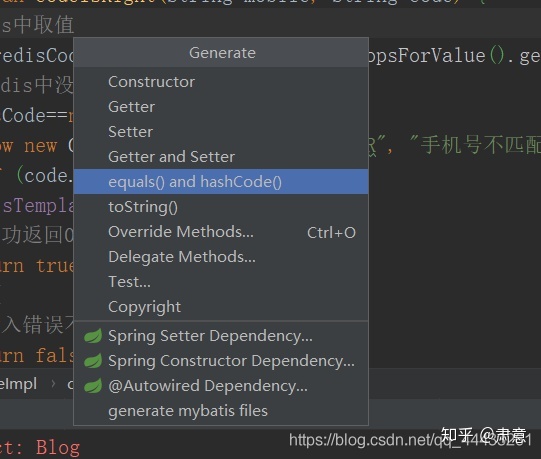Choose Constructor from Generate menu
Viewport: 541px width, 459px height.
point(221,82)
